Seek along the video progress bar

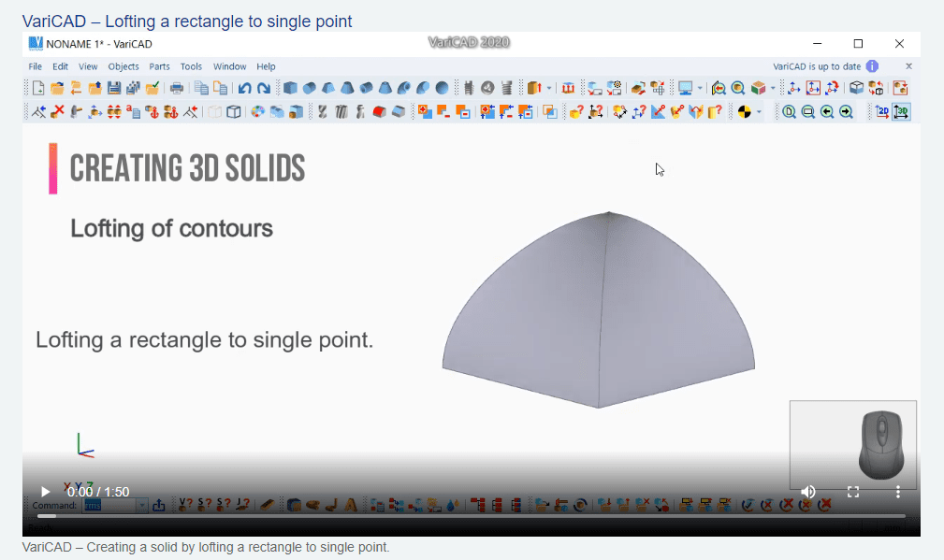[472, 516]
